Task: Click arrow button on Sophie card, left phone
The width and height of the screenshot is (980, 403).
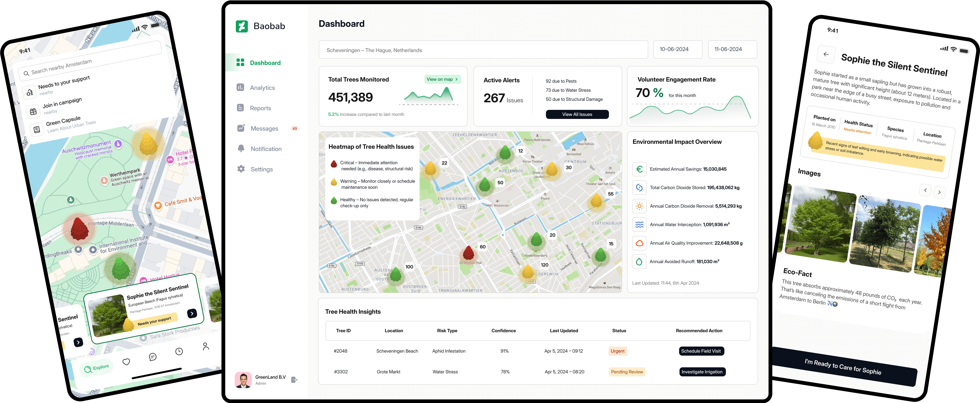Action: 192,313
